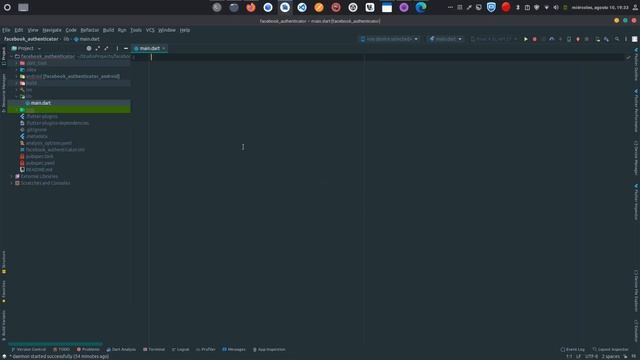
Task: Select .metadata file in tree
Action: coord(37,136)
